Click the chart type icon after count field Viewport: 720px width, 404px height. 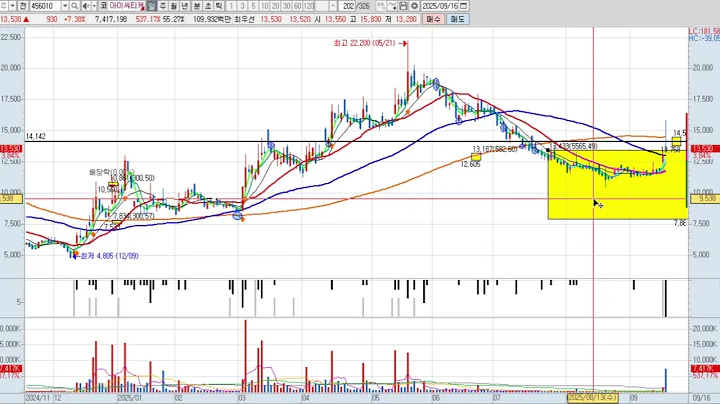[381, 6]
